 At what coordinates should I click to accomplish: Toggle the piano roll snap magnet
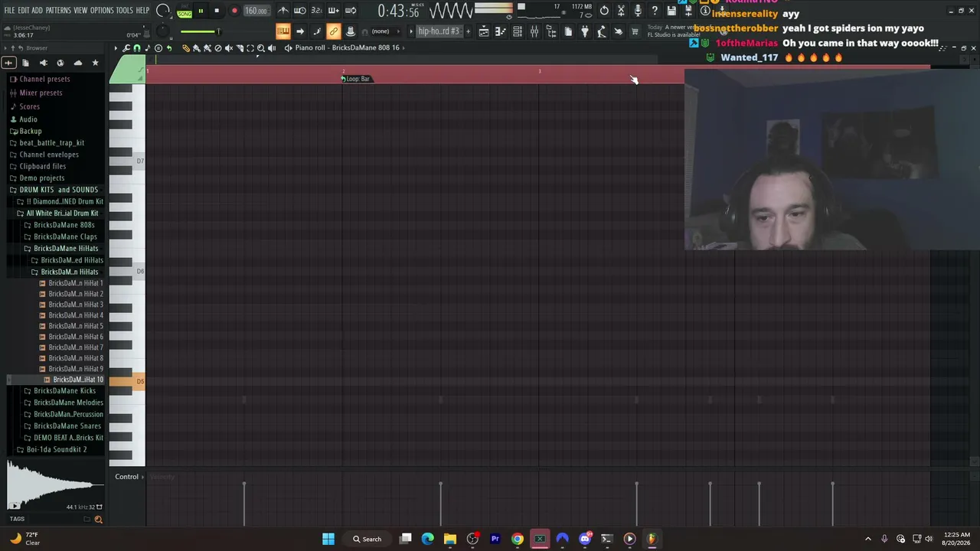(137, 48)
